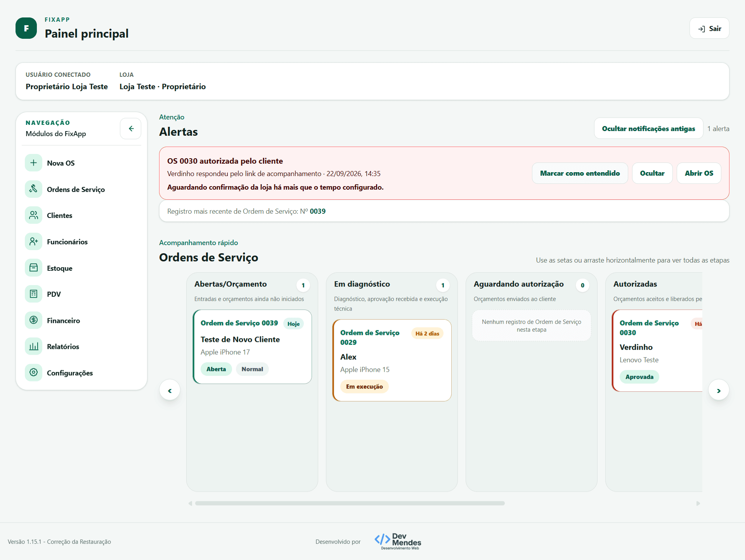Viewport: 745px width, 560px height.
Task: Click the scrollbar left arrow under stages
Action: 190,503
